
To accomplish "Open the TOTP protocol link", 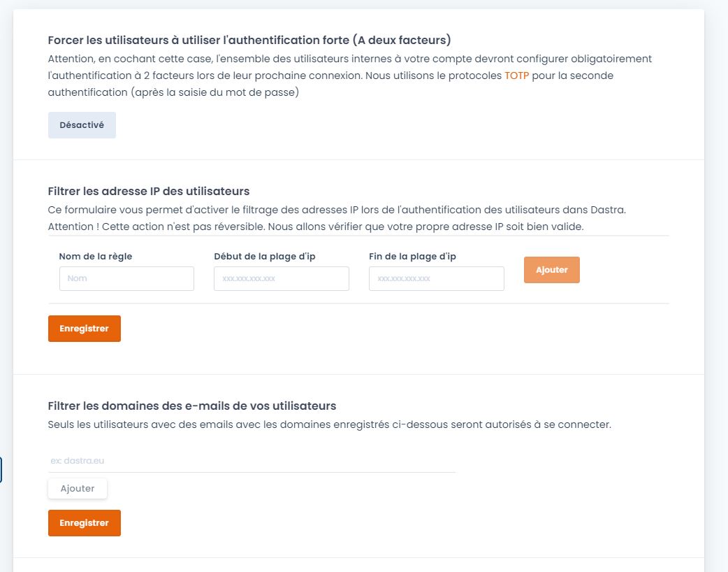I will click(x=517, y=76).
